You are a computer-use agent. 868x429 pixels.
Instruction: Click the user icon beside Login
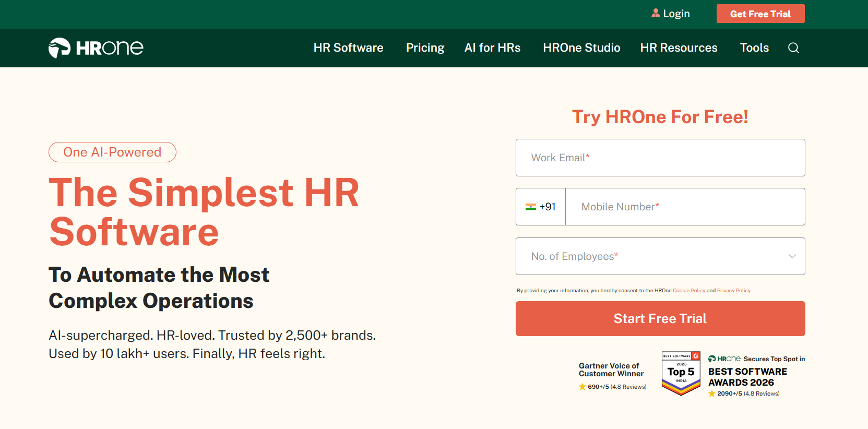[656, 13]
